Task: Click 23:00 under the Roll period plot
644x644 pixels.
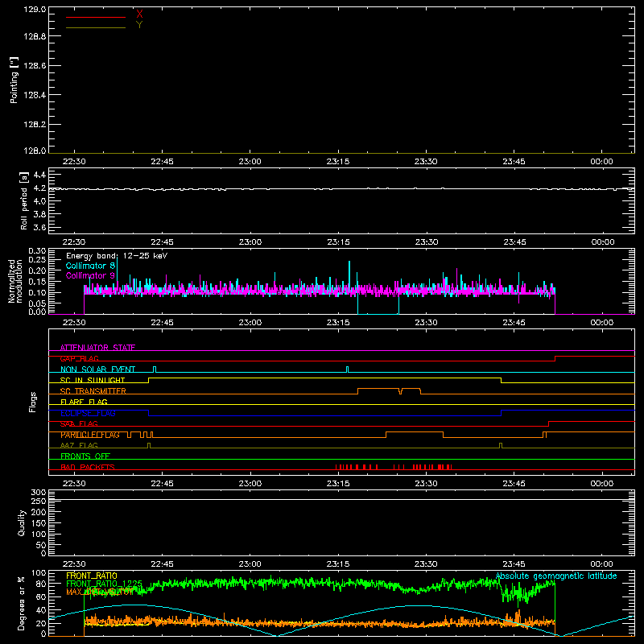Action: coord(250,242)
